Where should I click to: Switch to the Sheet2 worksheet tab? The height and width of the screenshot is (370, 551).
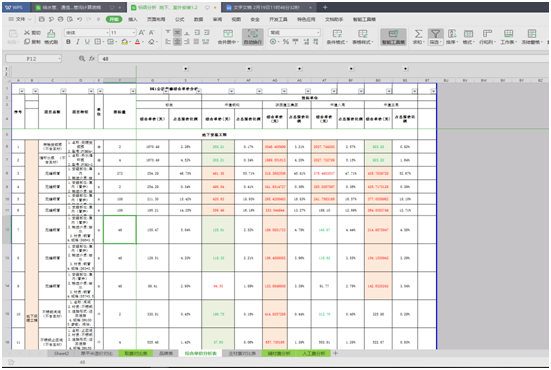pyautogui.click(x=62, y=353)
